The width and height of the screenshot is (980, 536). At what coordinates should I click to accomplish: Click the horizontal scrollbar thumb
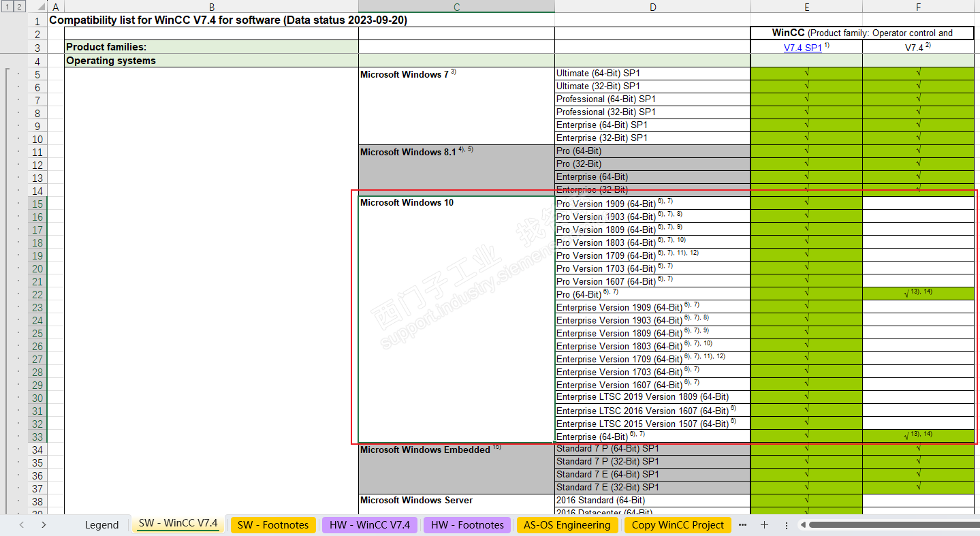894,524
